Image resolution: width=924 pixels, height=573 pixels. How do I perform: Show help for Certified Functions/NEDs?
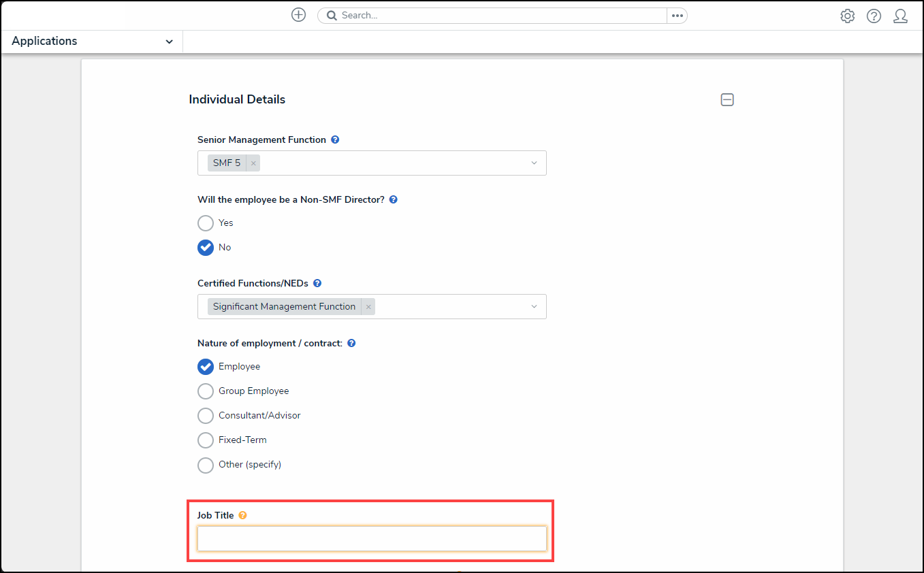pyautogui.click(x=317, y=283)
